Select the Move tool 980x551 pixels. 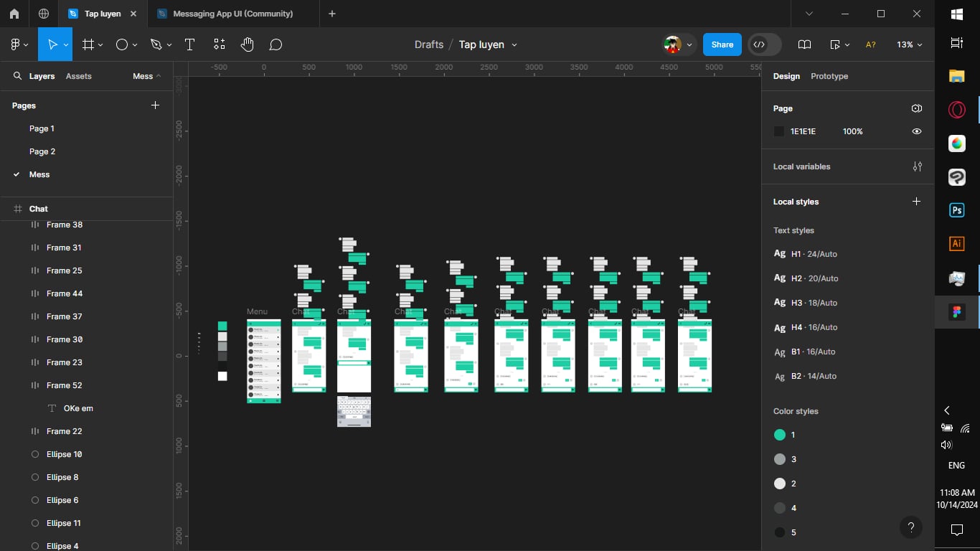(52, 44)
